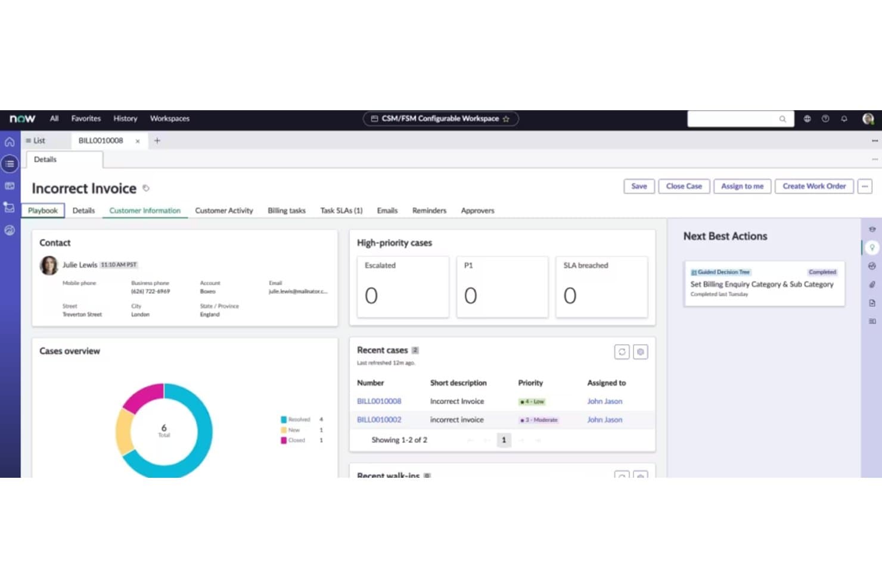Select page 1 in Recent cases pagination
Viewport: 882px width, 588px height.
coord(504,440)
